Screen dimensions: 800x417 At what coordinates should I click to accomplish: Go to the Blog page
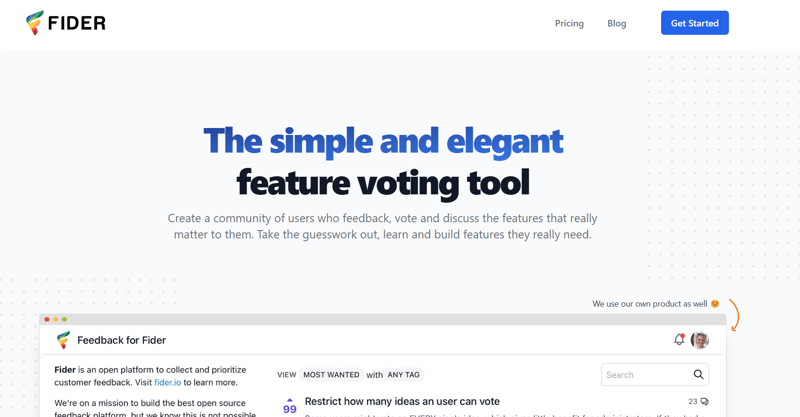point(616,23)
